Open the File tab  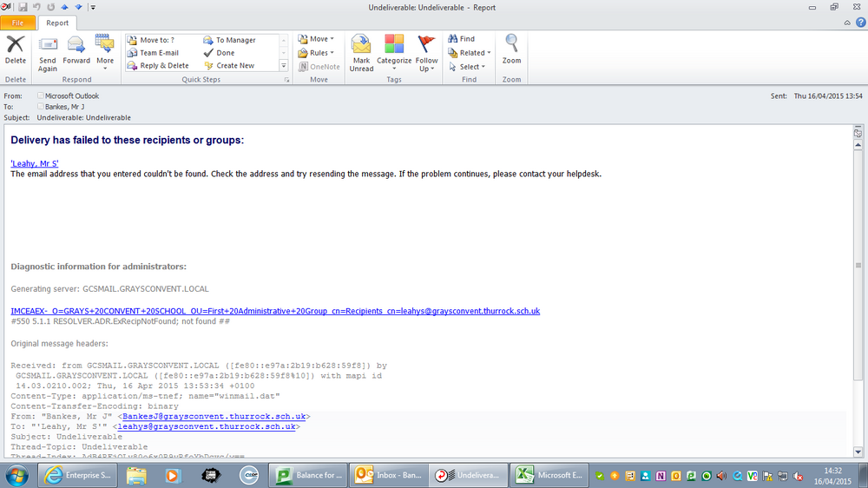[17, 23]
